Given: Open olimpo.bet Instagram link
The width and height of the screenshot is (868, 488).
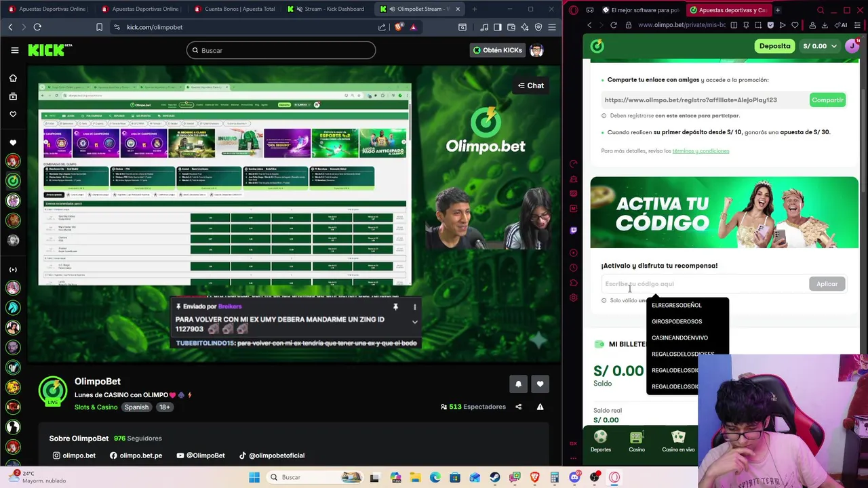Looking at the screenshot, I should [x=74, y=455].
